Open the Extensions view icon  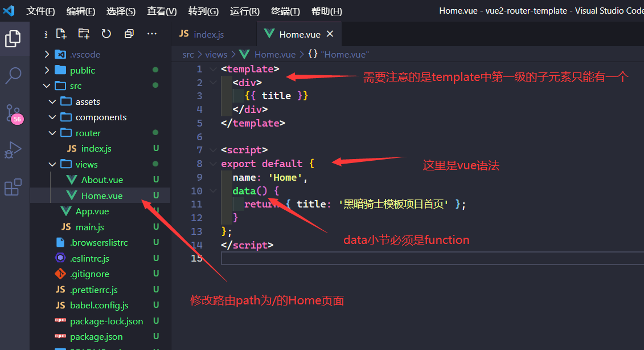pyautogui.click(x=13, y=187)
